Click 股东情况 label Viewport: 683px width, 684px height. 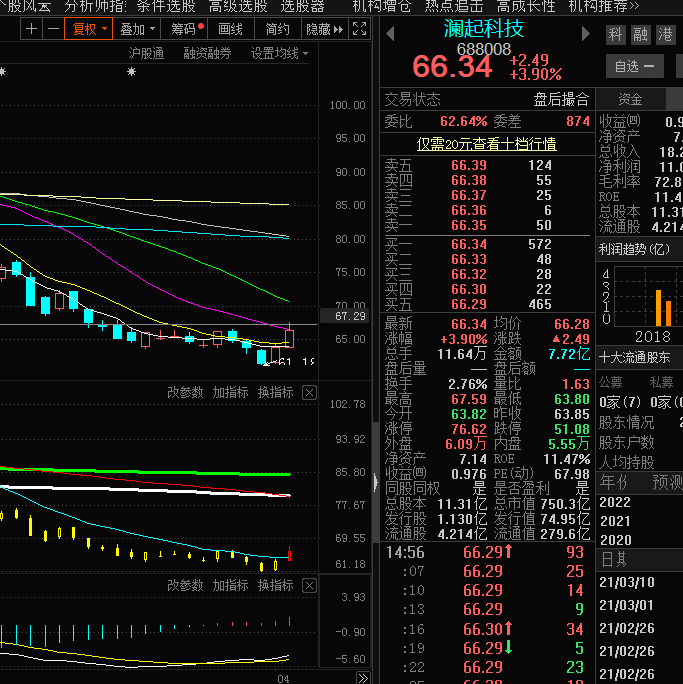(626, 422)
